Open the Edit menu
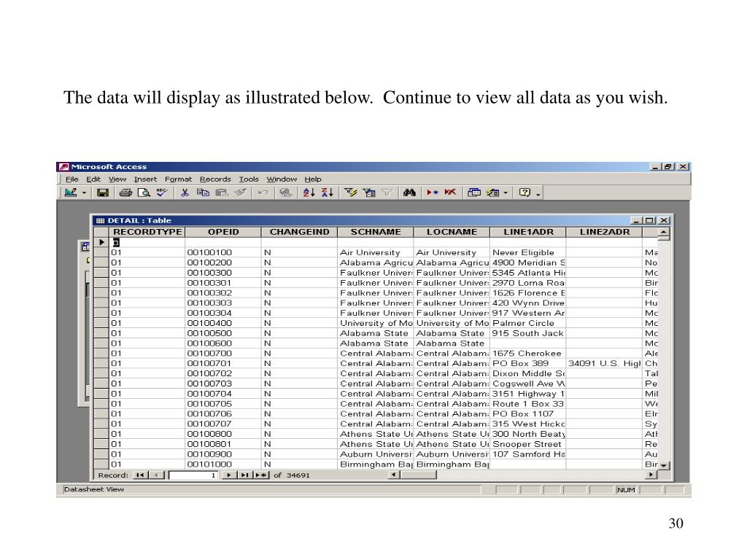Image resolution: width=747 pixels, height=560 pixels. (93, 179)
